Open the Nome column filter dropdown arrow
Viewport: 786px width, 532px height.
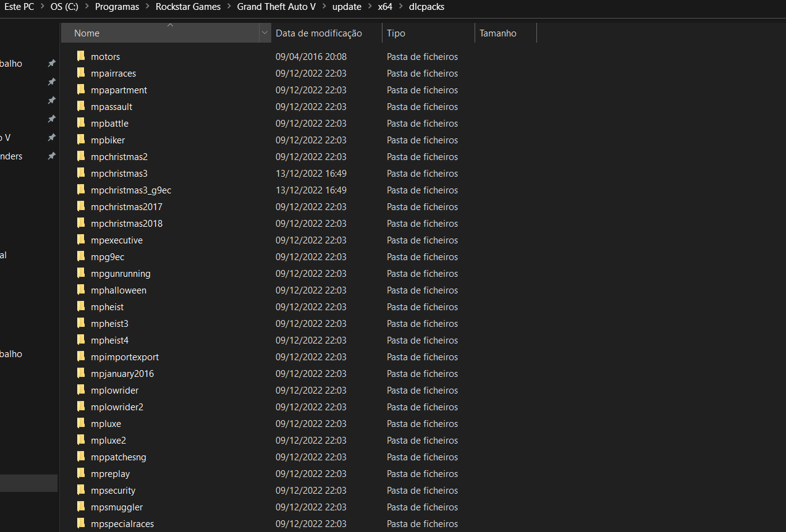coord(265,33)
